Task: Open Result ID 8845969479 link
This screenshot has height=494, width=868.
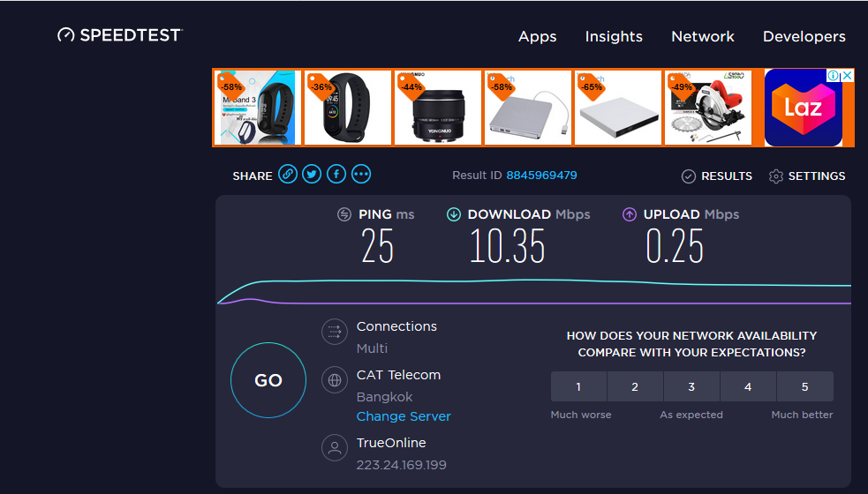Action: click(x=541, y=176)
